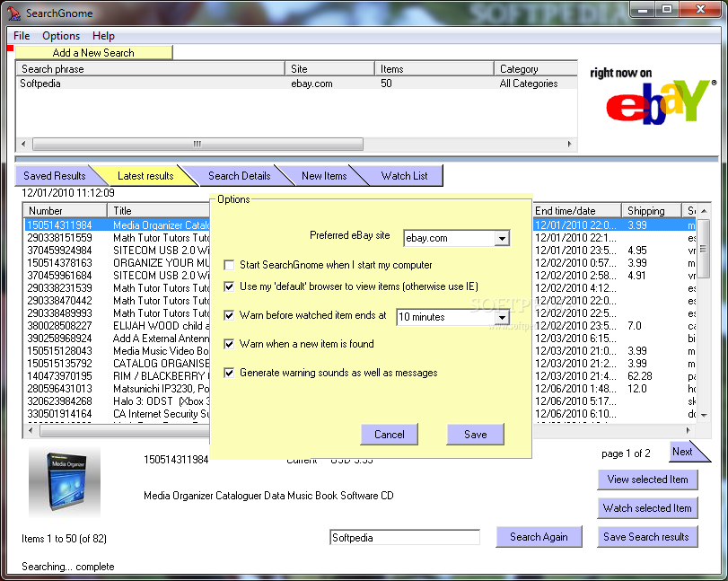This screenshot has height=581, width=728.
Task: Enable Start SearchGnome when I start my computer
Action: click(229, 265)
